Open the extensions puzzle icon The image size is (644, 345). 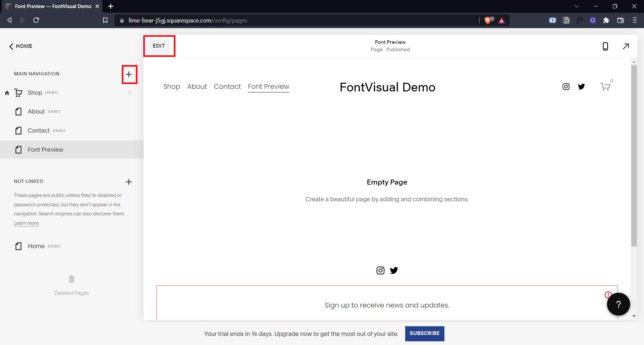click(606, 20)
